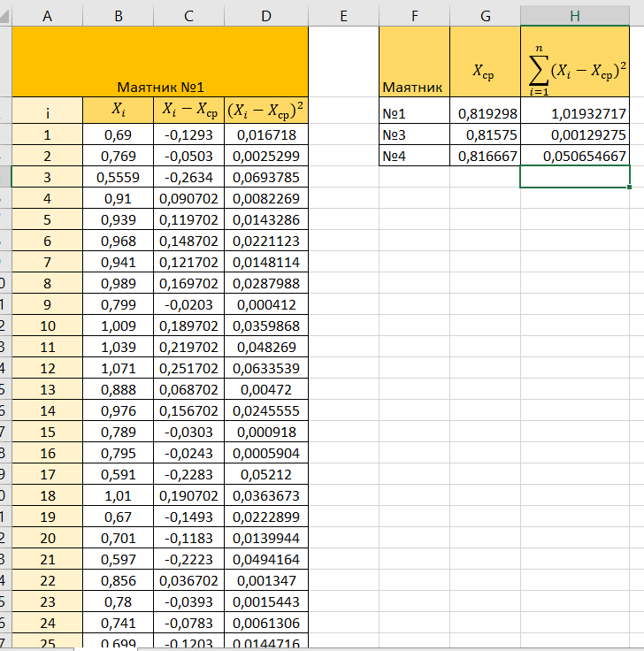Click the fill handle of the selected cell
This screenshot has width=644, height=651.
click(630, 188)
